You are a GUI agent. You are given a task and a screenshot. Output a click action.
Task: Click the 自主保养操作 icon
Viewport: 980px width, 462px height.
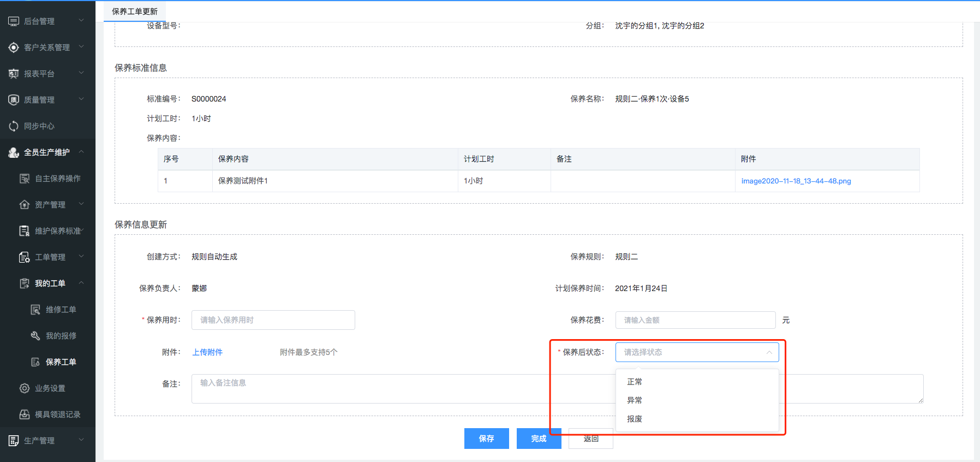click(x=25, y=179)
